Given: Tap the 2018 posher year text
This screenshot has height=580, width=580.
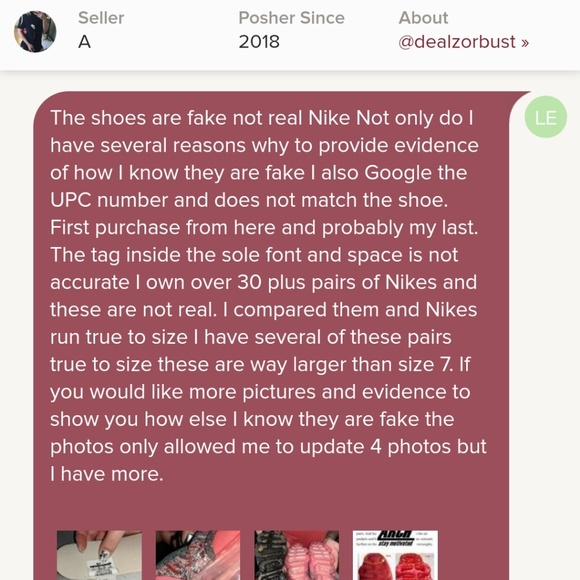Looking at the screenshot, I should click(259, 42).
